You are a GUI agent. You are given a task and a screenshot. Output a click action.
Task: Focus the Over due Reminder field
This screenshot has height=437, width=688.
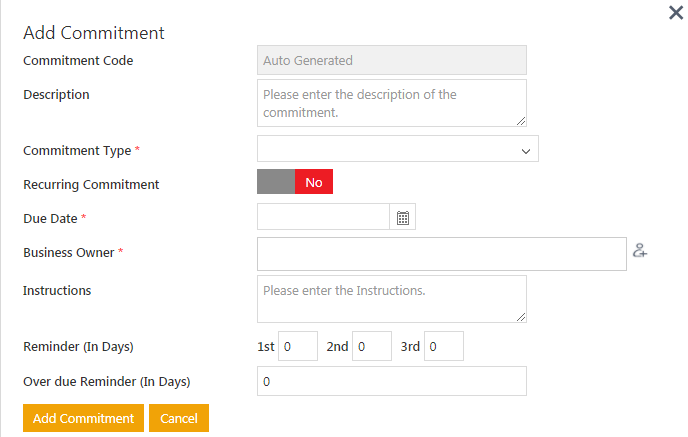(x=391, y=381)
